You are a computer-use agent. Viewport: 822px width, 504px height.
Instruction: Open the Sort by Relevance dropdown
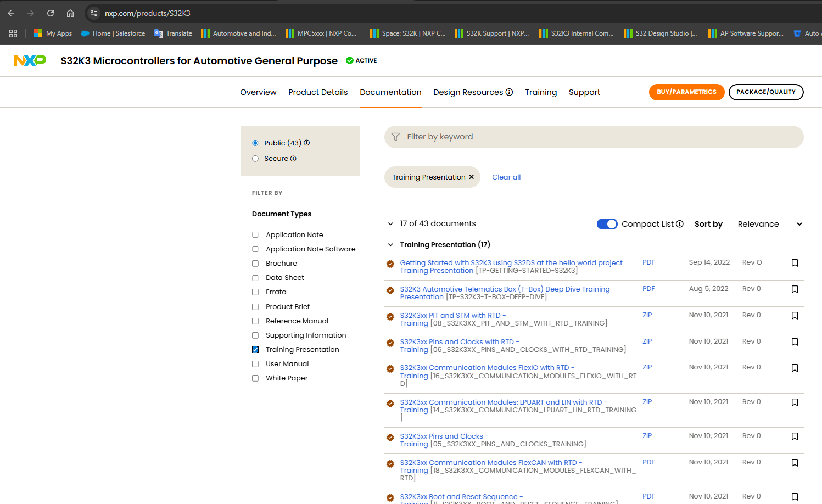click(769, 224)
